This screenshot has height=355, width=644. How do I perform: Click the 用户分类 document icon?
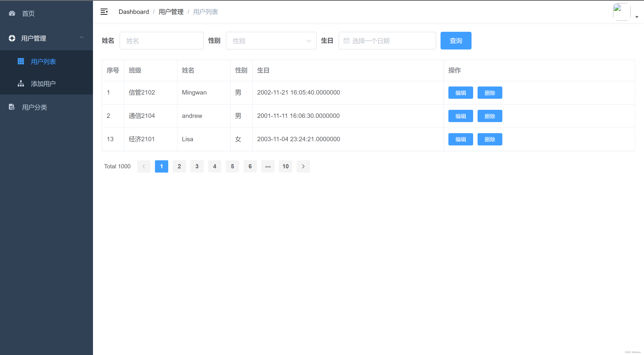(x=12, y=107)
